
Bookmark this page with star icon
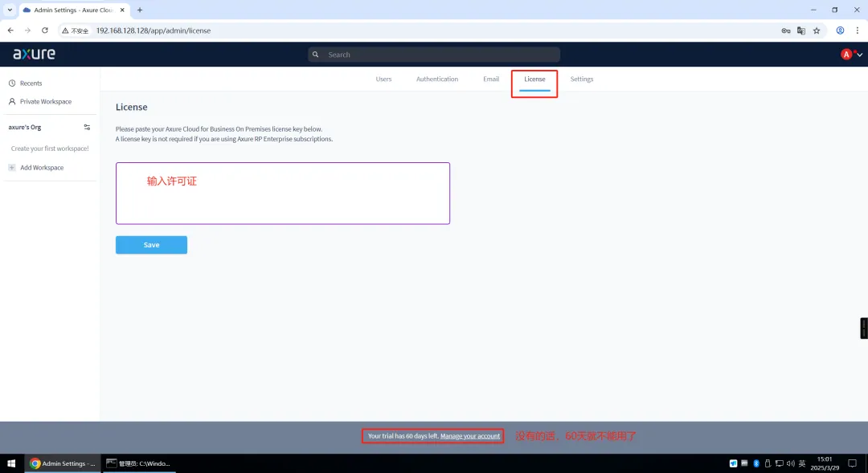coord(817,31)
